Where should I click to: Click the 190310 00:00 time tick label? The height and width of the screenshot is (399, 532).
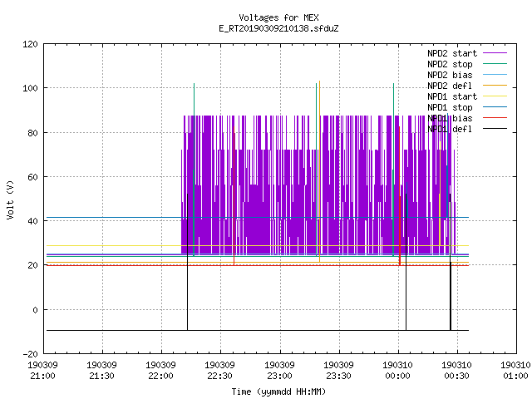(397, 371)
